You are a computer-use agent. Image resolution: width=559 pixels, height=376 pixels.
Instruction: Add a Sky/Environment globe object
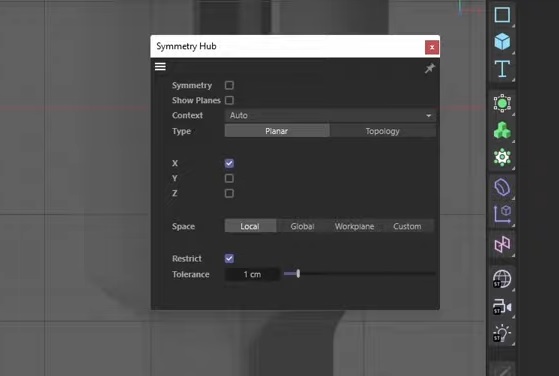pyautogui.click(x=502, y=279)
